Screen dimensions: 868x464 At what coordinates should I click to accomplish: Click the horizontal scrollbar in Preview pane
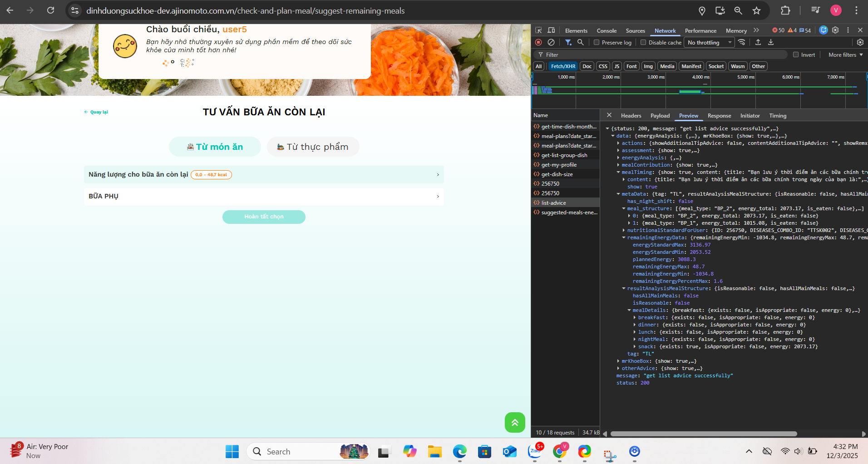click(704, 434)
